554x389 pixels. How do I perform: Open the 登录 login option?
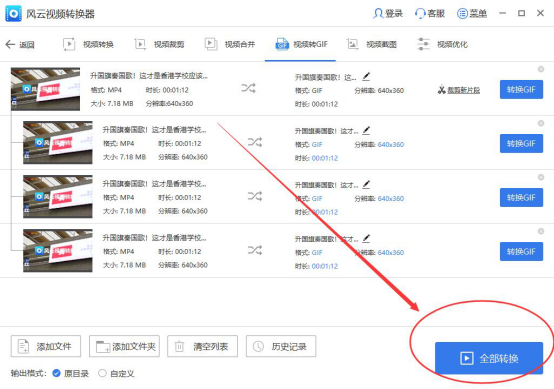coord(388,14)
